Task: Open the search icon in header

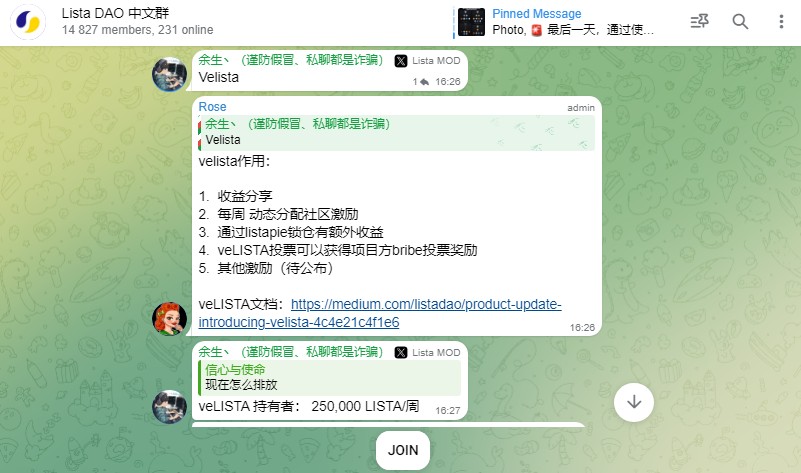Action: coord(740,21)
